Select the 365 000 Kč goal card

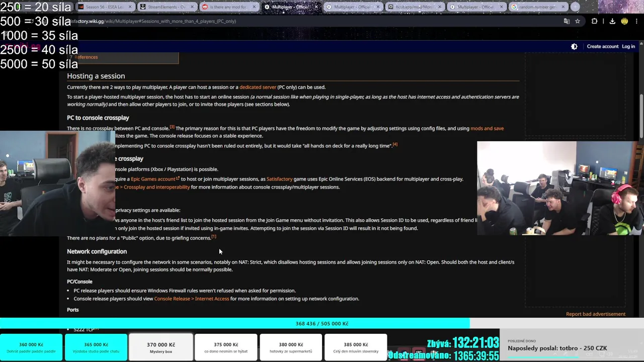coord(96,347)
